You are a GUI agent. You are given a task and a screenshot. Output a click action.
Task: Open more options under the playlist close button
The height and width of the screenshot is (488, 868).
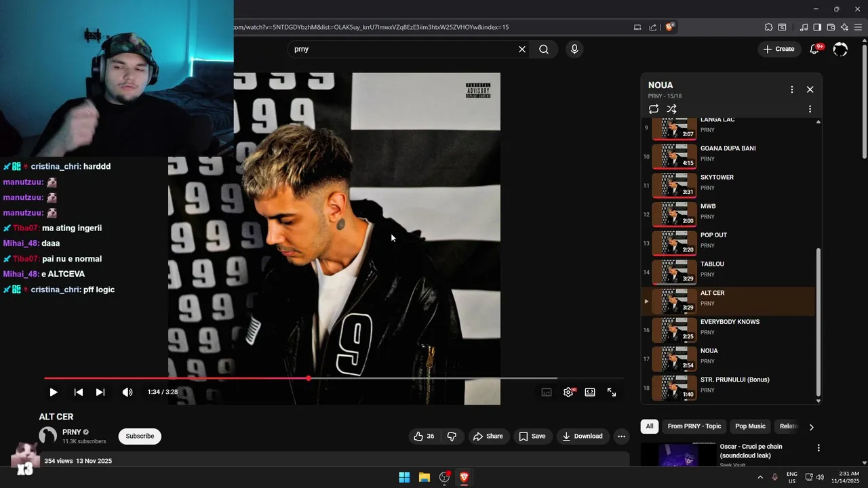[810, 108]
